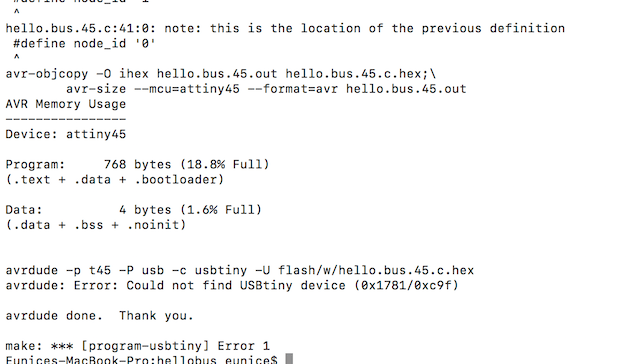Click the 'avr-size --mcu=attiny45' command line
The height and width of the screenshot is (364, 640).
266,89
